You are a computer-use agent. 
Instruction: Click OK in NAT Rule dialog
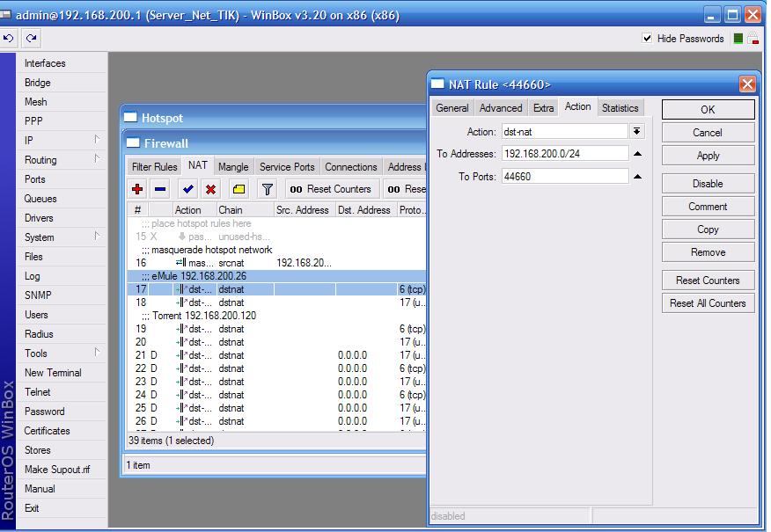click(x=708, y=110)
